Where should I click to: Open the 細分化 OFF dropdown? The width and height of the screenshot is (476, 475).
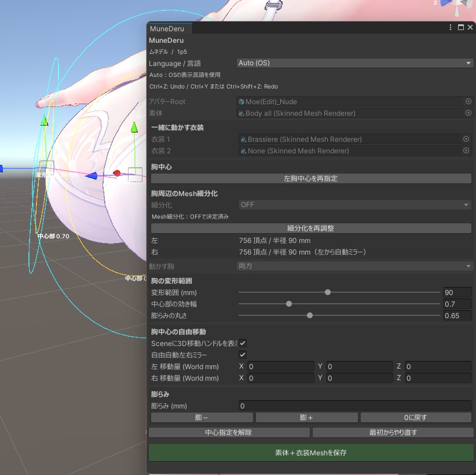355,205
